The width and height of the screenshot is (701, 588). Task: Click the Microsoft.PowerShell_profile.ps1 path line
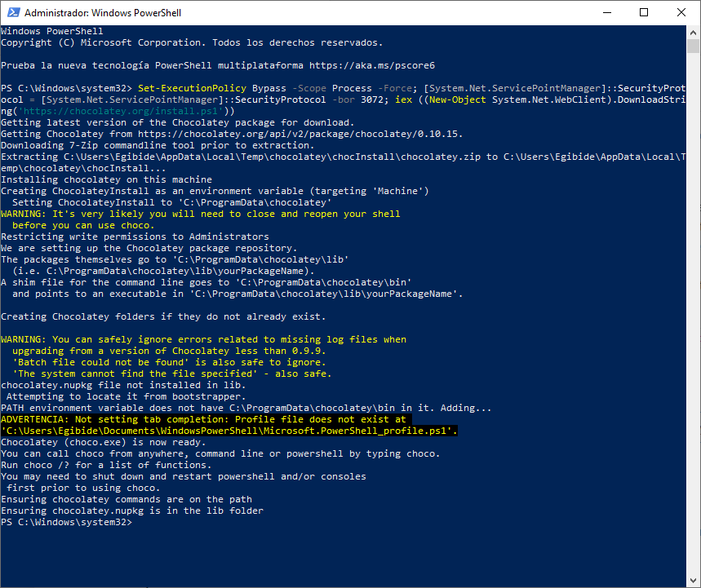click(x=229, y=431)
